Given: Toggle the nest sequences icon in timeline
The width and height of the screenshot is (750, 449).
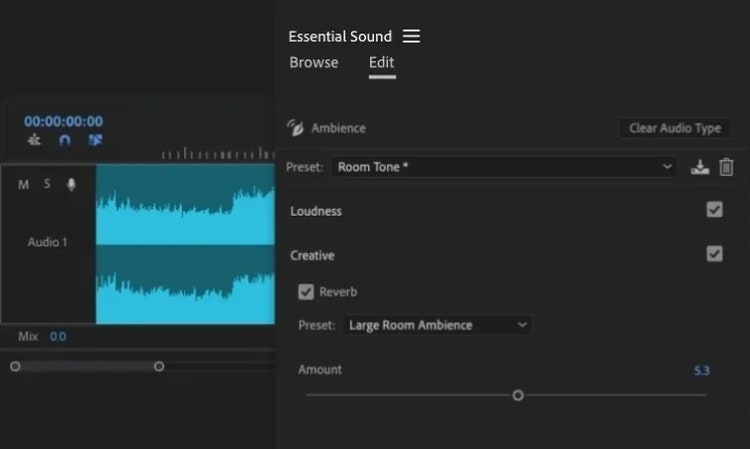Looking at the screenshot, I should (35, 141).
